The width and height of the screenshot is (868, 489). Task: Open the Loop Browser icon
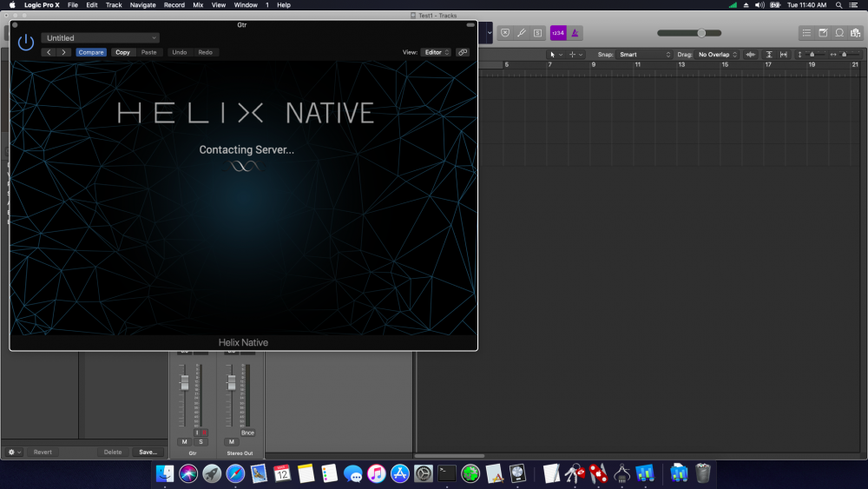tap(839, 33)
